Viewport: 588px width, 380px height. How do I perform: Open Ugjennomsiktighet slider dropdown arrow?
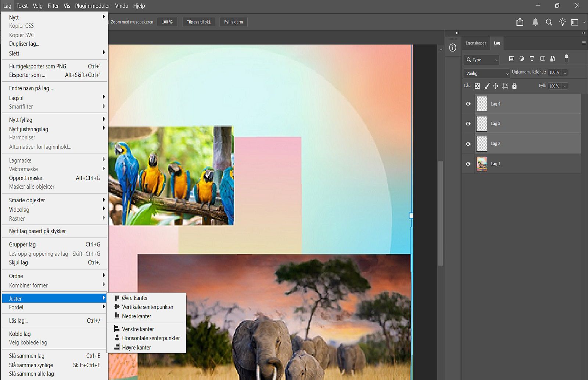pyautogui.click(x=565, y=72)
